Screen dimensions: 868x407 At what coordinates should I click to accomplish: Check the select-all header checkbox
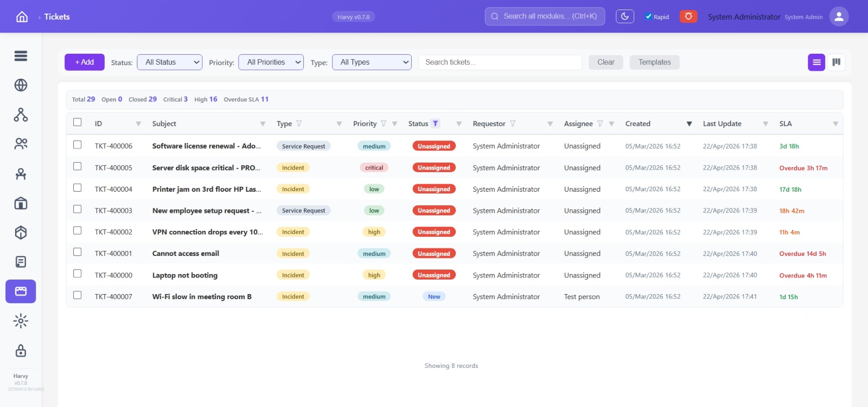[77, 122]
